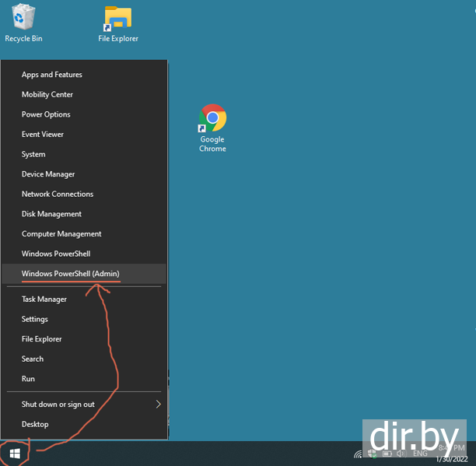Viewport: 476px width, 466px height.
Task: Choose File Explorer in the menu
Action: 84,338
